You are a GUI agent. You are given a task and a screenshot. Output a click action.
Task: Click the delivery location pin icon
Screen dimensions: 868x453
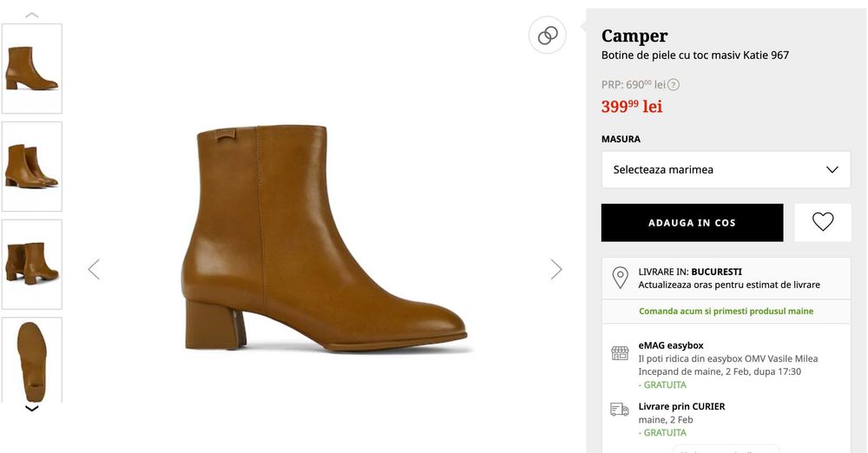(x=620, y=278)
